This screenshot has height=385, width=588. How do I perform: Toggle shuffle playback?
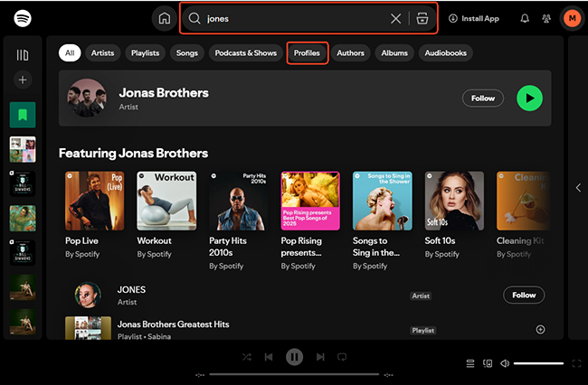pyautogui.click(x=247, y=357)
